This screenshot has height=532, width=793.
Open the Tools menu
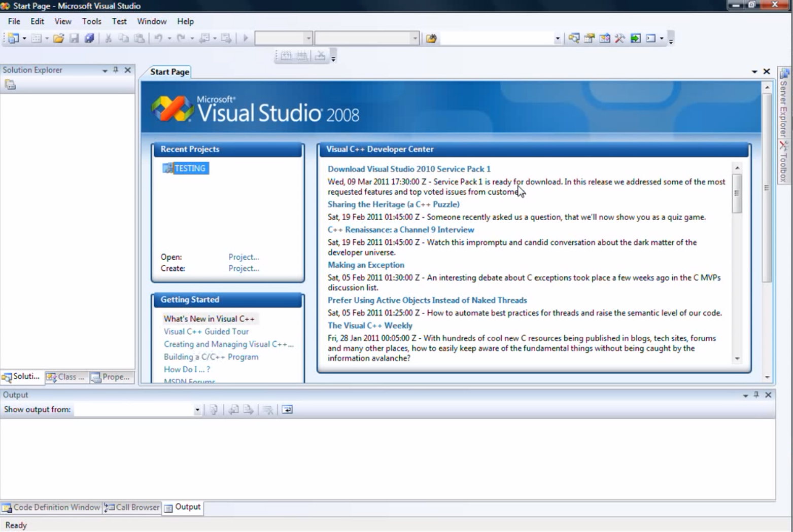pyautogui.click(x=91, y=21)
